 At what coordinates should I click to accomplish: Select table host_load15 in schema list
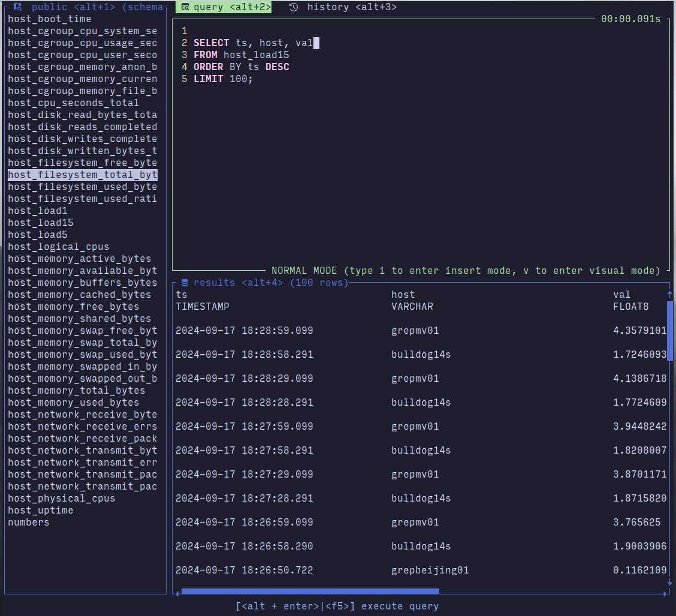coord(41,223)
